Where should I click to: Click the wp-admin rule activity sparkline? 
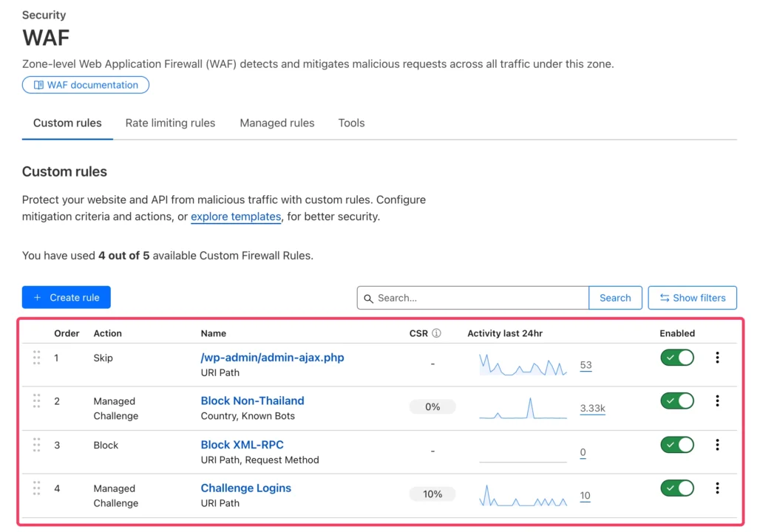(523, 365)
